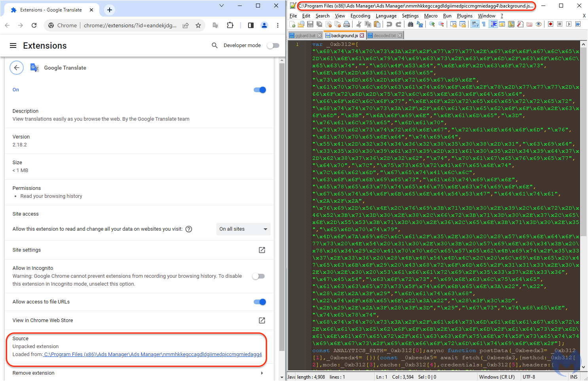Click Monitoring eye icon in Notepad++
This screenshot has width=588, height=381.
point(539,24)
